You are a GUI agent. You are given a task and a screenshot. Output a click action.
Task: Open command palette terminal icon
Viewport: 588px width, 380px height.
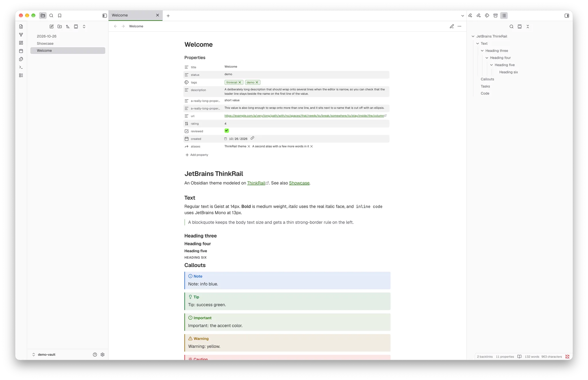click(x=21, y=67)
